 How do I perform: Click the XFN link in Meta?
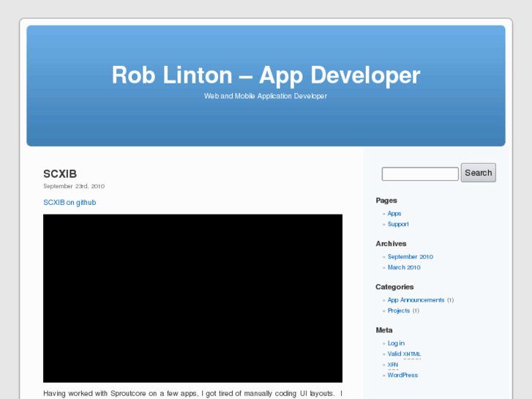pos(393,365)
